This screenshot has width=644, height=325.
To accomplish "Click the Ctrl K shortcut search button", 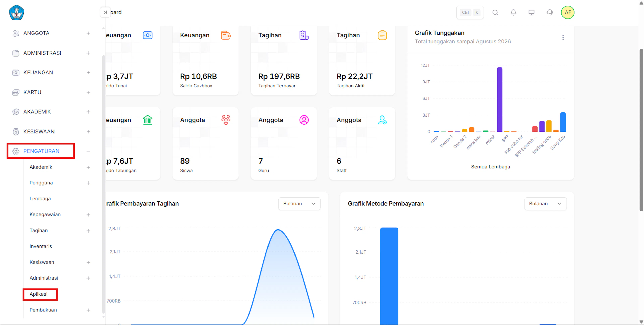I will 470,13.
